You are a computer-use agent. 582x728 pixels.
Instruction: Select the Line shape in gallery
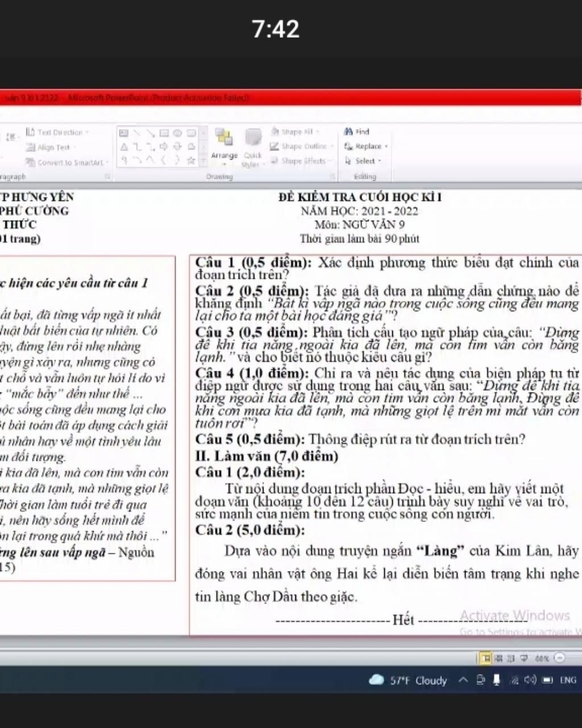pyautogui.click(x=137, y=133)
